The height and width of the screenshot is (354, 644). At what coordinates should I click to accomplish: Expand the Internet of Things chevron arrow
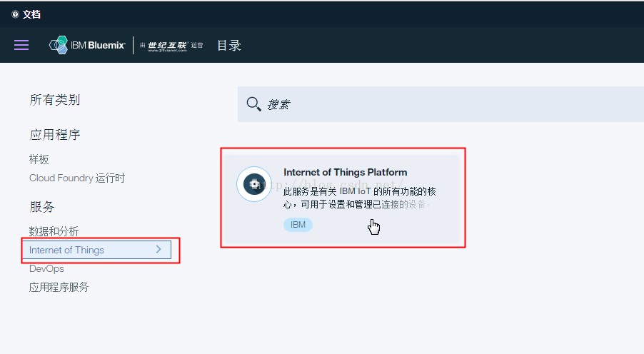point(159,249)
